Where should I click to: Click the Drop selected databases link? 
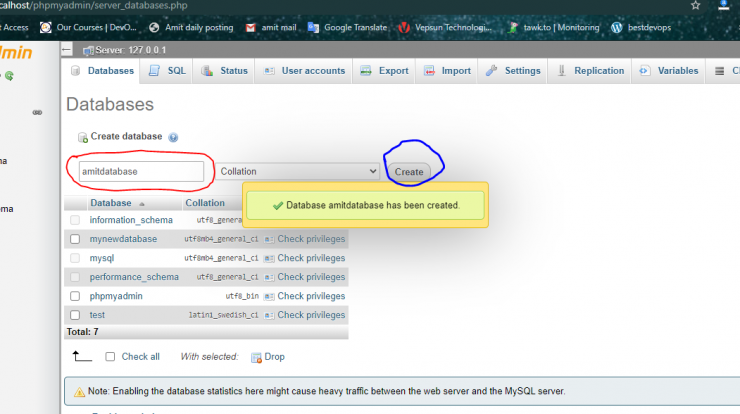pos(274,357)
